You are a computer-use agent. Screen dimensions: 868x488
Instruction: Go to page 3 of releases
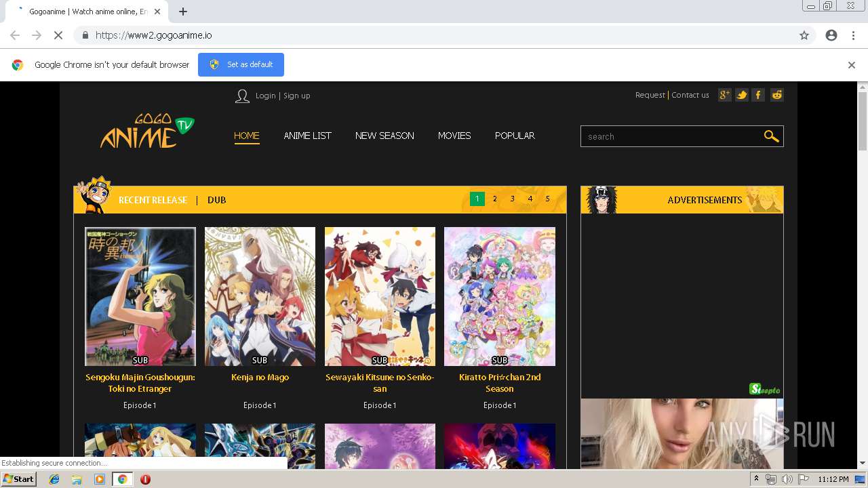click(x=513, y=199)
